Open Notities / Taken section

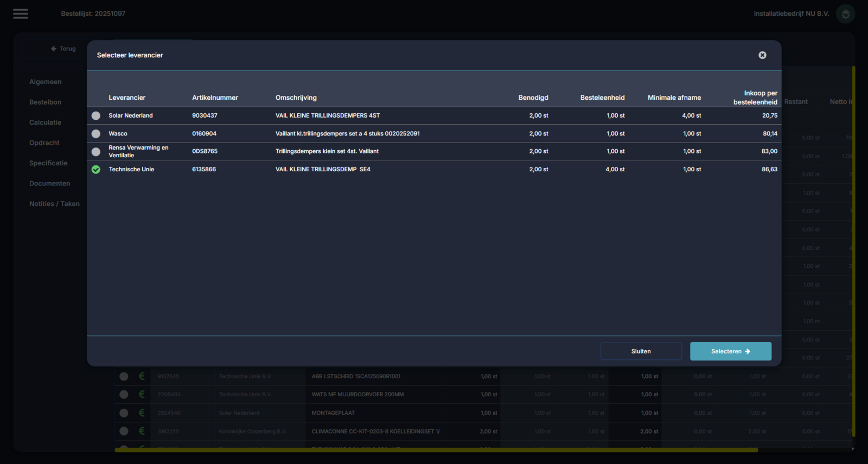point(54,204)
